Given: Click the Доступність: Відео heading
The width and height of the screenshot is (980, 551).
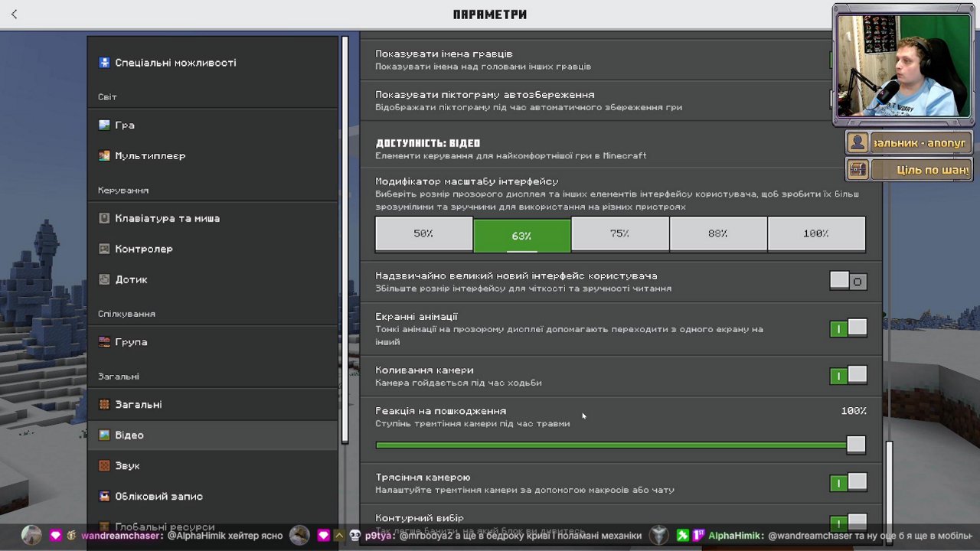Looking at the screenshot, I should (428, 143).
